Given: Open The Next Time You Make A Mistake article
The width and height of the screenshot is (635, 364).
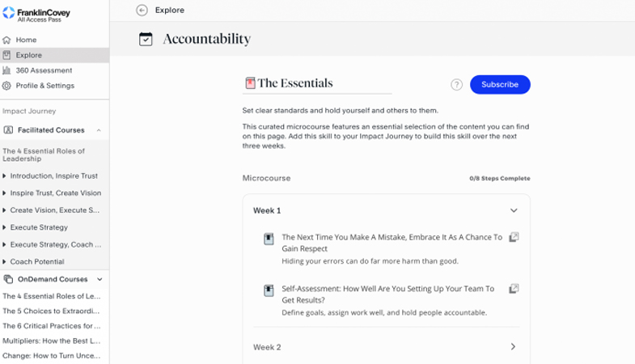Looking at the screenshot, I should 392,243.
